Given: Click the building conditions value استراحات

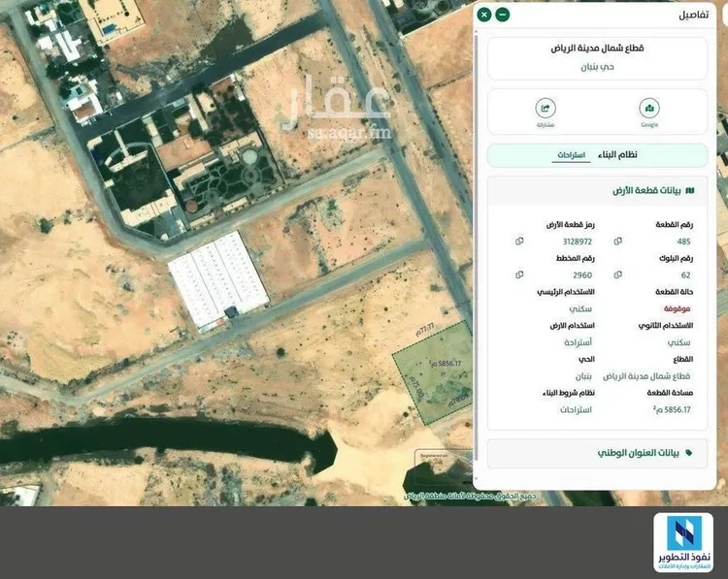Looking at the screenshot, I should [x=576, y=409].
